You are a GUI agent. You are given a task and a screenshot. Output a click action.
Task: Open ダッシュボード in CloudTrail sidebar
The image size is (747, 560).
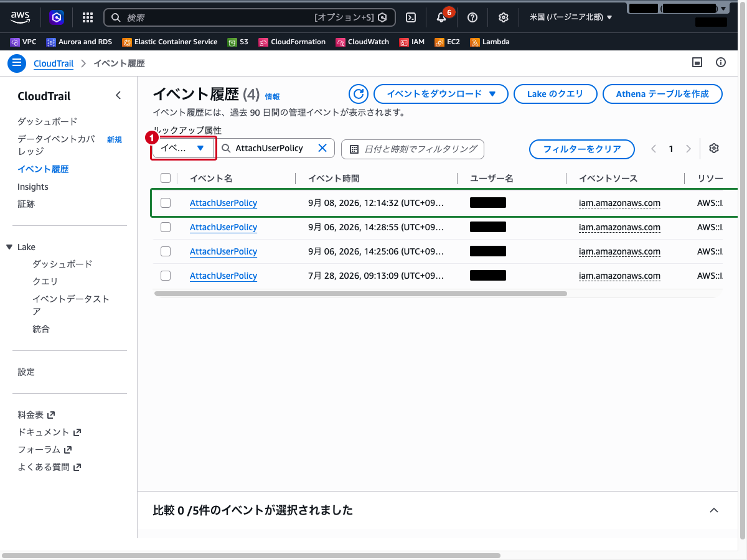click(47, 121)
